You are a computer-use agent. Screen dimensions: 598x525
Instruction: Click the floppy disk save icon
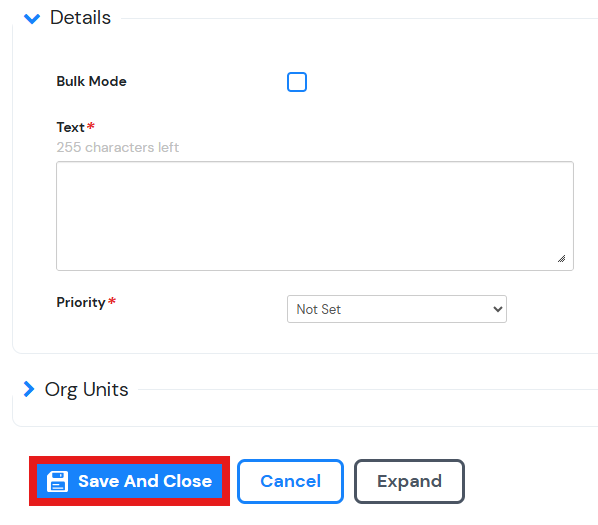[x=57, y=481]
